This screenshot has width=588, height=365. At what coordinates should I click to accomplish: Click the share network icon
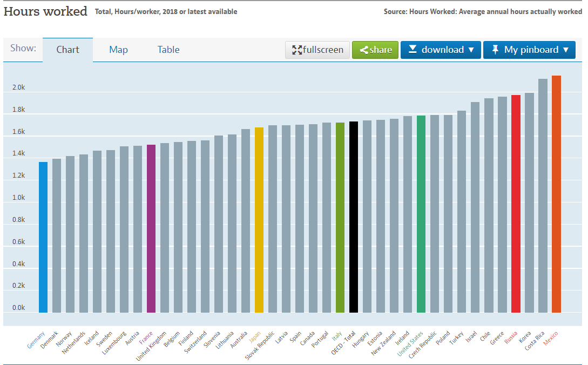tap(364, 50)
